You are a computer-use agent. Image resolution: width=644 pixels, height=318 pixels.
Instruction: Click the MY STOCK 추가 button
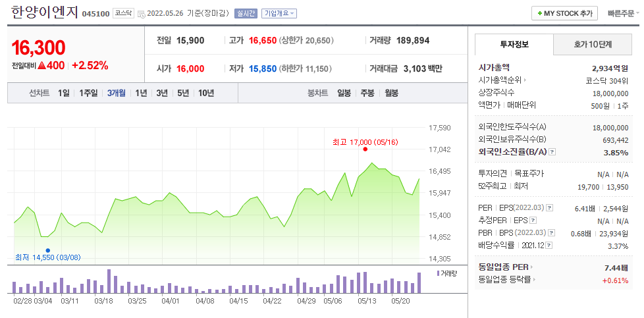tap(564, 13)
